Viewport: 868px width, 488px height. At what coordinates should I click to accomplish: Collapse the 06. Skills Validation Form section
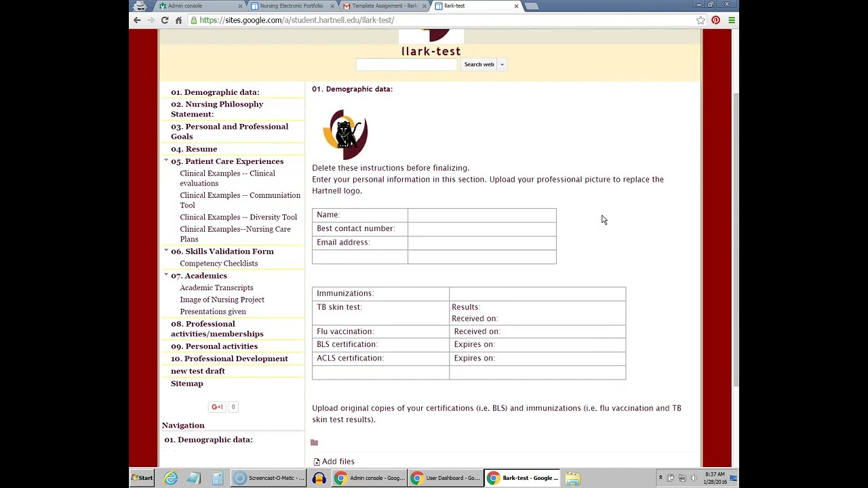pyautogui.click(x=166, y=251)
